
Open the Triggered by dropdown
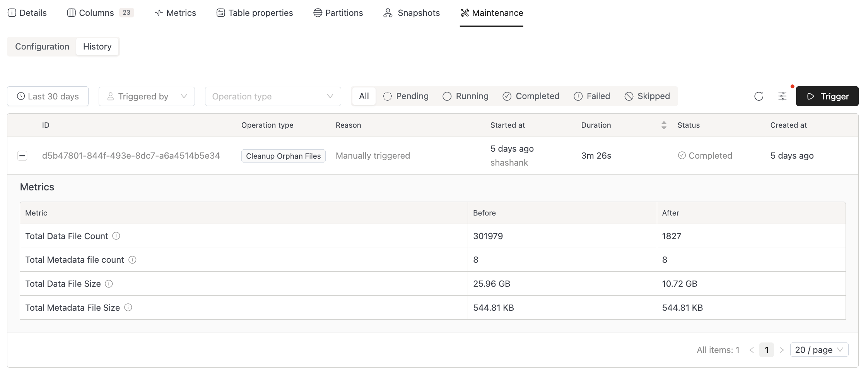click(146, 96)
